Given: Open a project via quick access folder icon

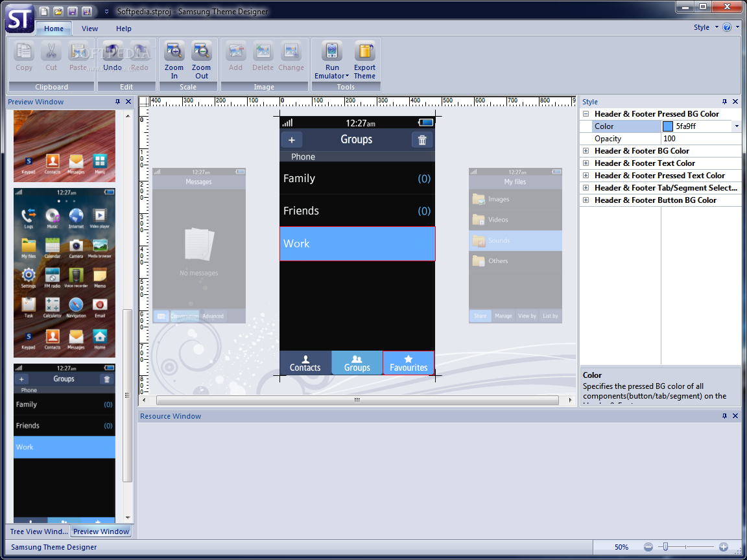Looking at the screenshot, I should tap(58, 12).
